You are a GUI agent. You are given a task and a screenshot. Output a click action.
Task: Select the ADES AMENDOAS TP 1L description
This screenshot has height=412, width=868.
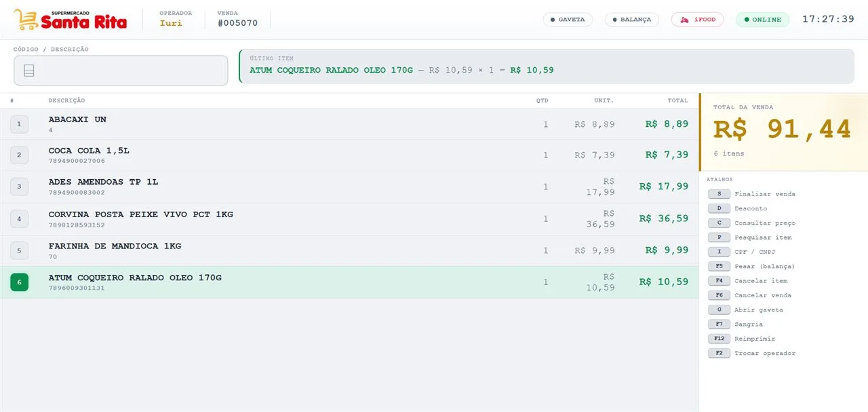(x=103, y=182)
